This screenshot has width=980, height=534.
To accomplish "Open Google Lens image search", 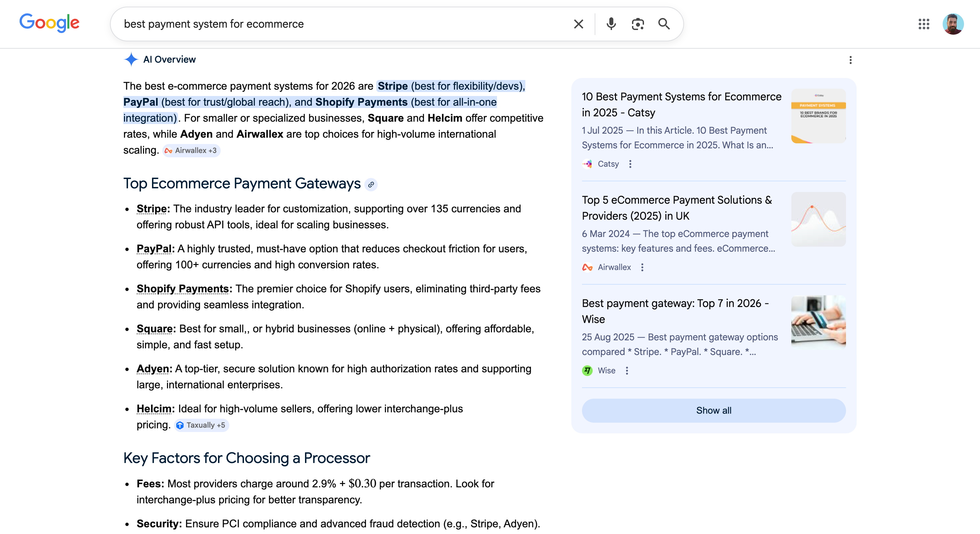I will pos(638,24).
